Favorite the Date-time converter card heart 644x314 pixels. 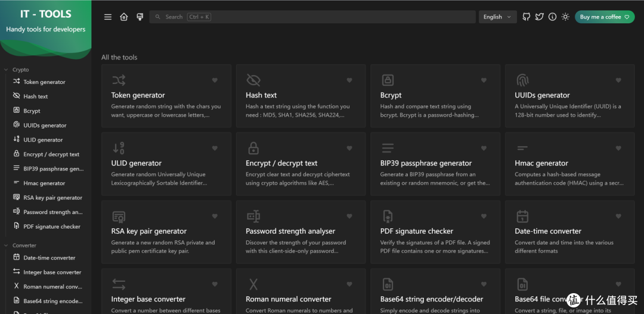(618, 216)
